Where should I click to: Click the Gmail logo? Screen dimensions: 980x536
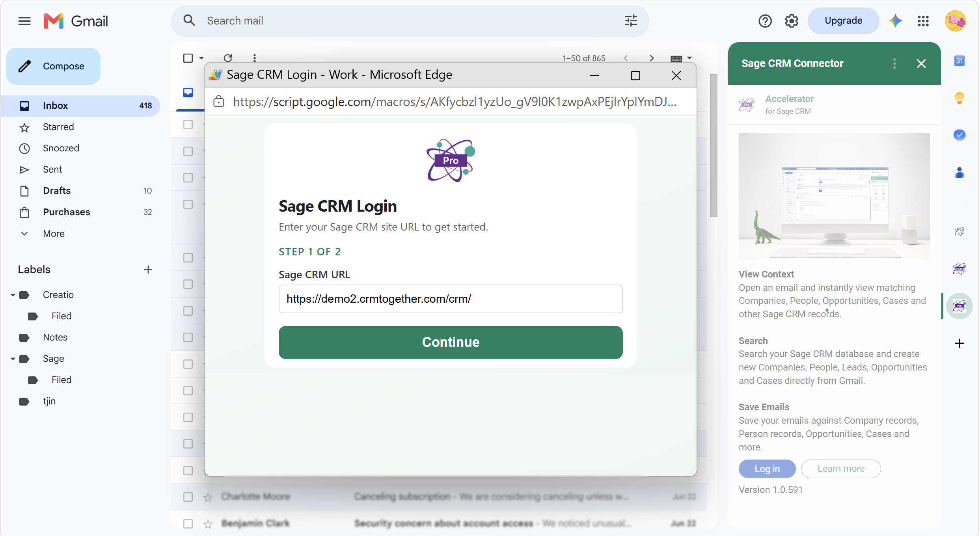(76, 21)
